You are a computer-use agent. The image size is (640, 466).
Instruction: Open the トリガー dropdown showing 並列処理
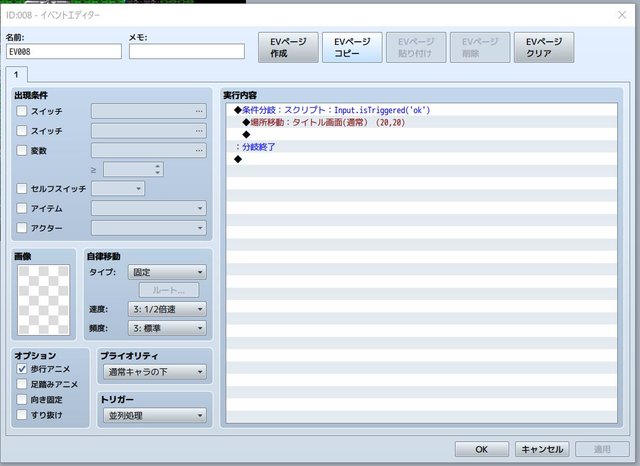click(155, 415)
